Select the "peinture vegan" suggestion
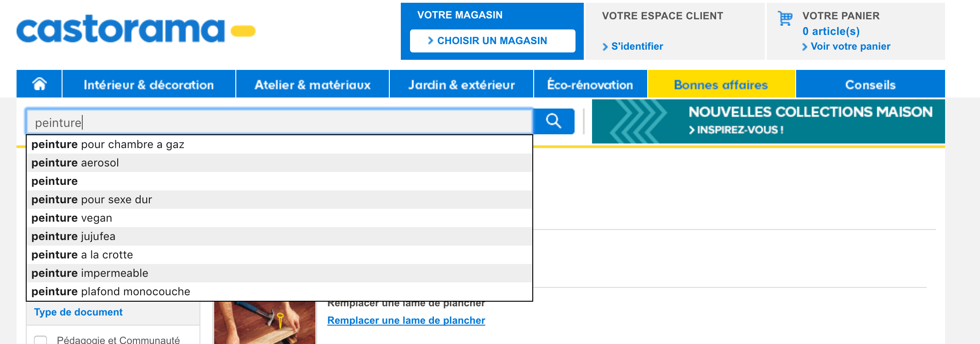Viewport: 980px width, 344px height. pyautogui.click(x=72, y=218)
